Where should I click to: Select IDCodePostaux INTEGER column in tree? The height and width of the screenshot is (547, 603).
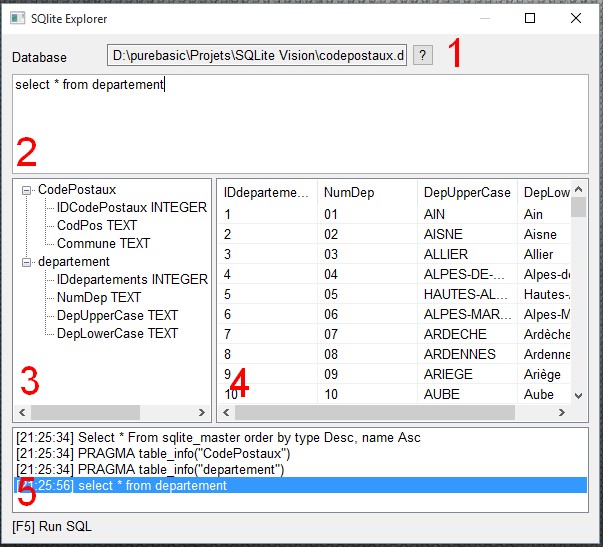132,207
